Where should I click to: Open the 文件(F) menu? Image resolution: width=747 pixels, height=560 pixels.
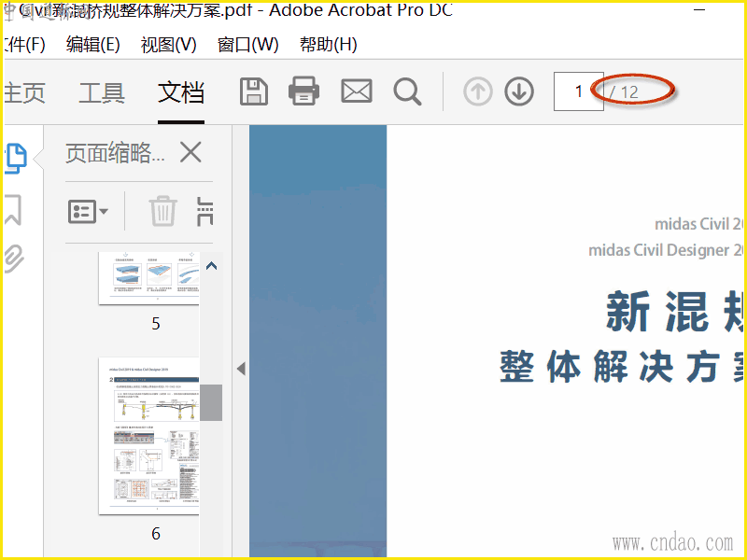[x=24, y=45]
